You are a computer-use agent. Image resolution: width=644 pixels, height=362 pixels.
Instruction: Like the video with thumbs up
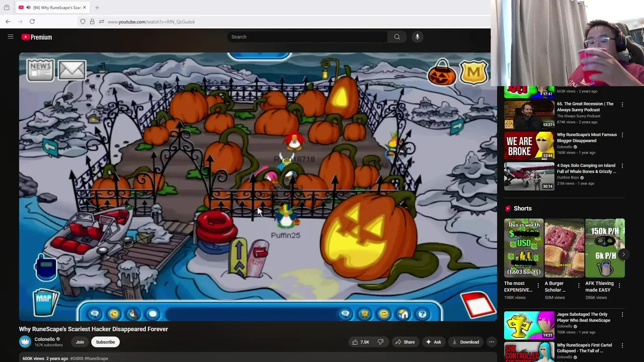tap(361, 342)
